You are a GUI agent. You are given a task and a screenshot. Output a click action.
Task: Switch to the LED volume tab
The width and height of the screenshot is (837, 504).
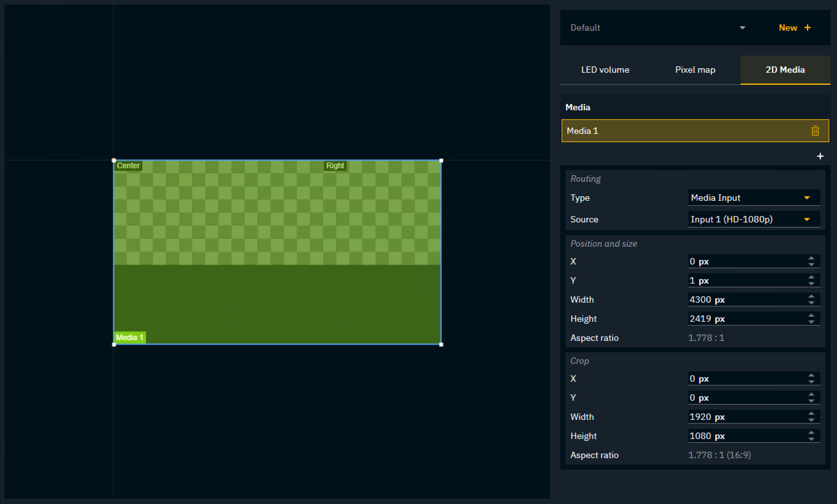(605, 69)
